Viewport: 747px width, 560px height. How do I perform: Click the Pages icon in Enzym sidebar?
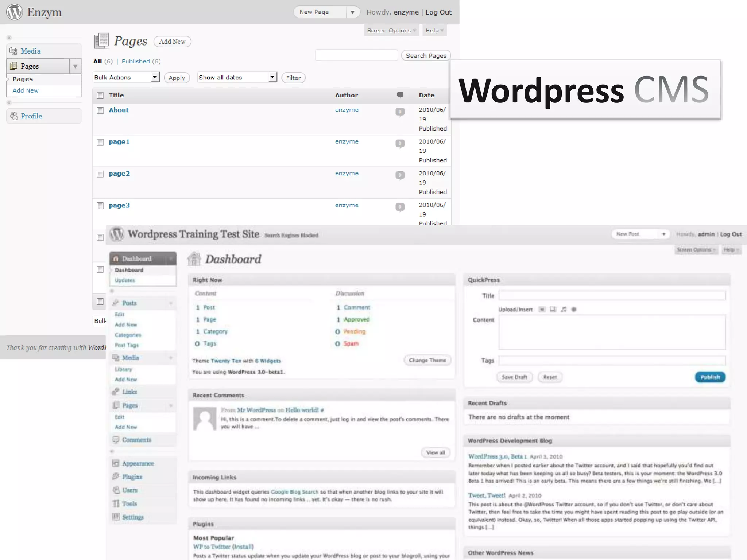coord(13,66)
